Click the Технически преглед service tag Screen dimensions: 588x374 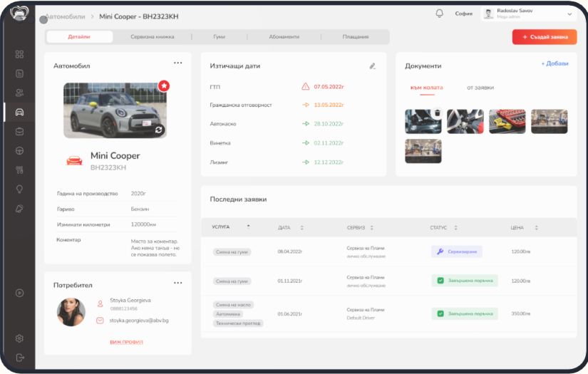(x=238, y=323)
